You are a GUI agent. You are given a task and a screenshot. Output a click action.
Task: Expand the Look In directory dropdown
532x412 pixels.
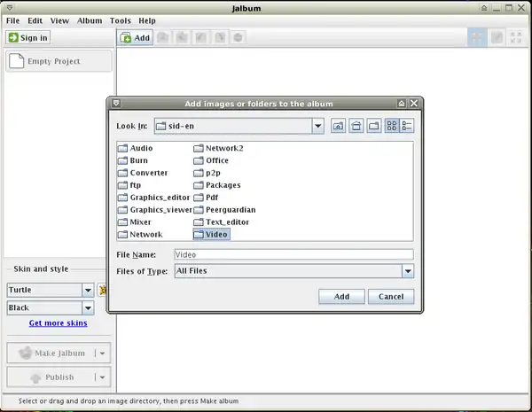click(x=317, y=127)
